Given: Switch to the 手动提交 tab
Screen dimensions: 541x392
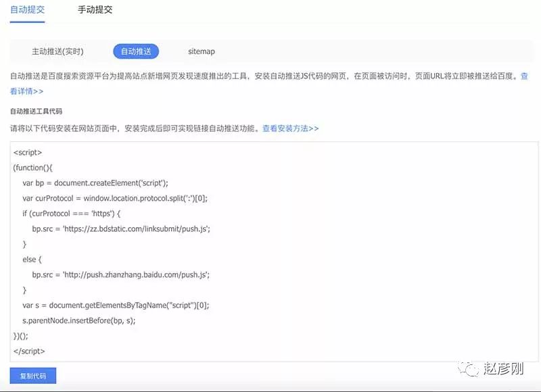Looking at the screenshot, I should (95, 9).
